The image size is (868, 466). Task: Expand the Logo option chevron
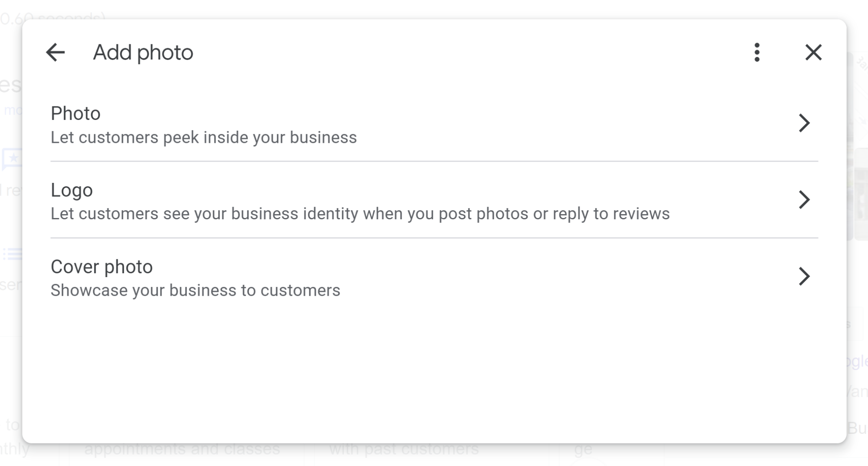(804, 200)
